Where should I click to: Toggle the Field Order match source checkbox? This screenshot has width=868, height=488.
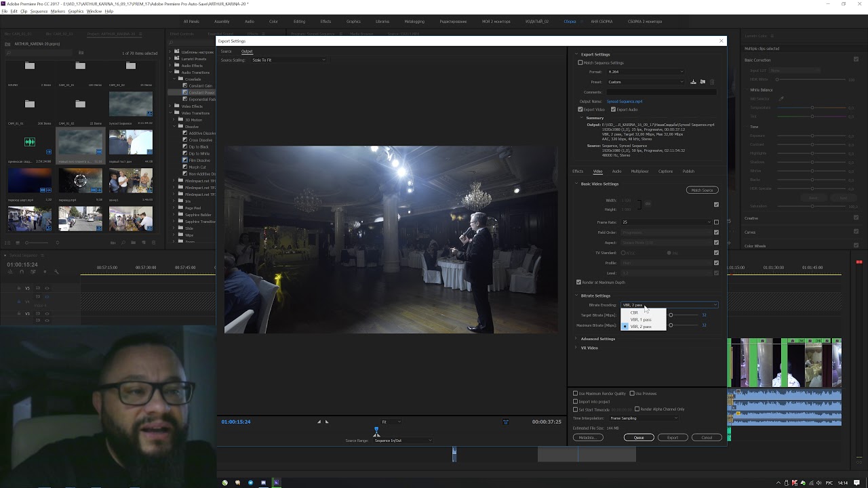pos(716,232)
